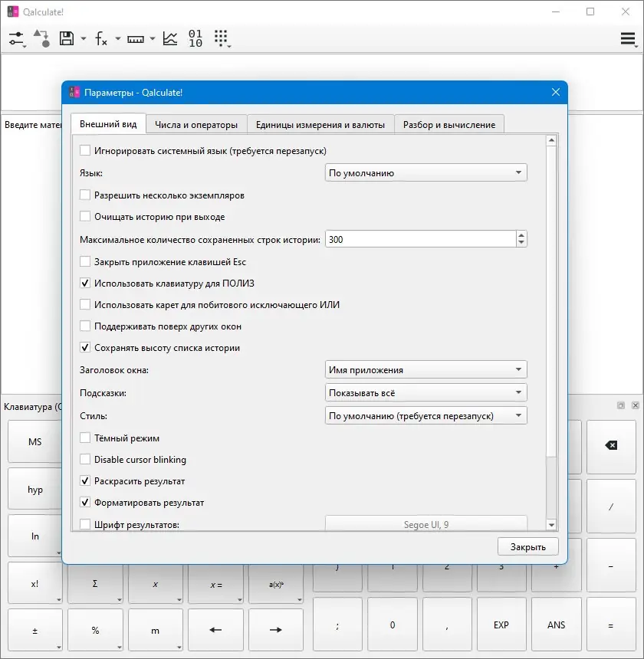Toggle Закрыть приложение клавишей Esc
Image resolution: width=644 pixels, height=659 pixels.
coord(85,261)
